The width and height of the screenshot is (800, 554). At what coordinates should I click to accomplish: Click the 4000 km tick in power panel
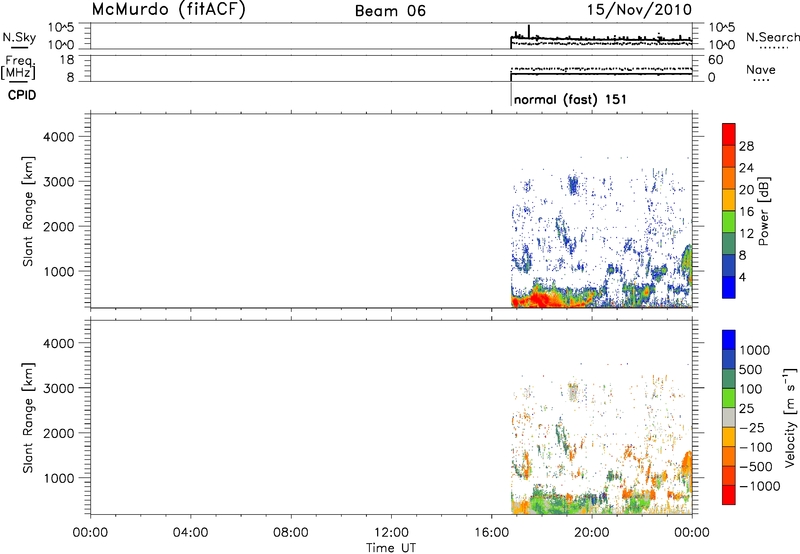58,137
